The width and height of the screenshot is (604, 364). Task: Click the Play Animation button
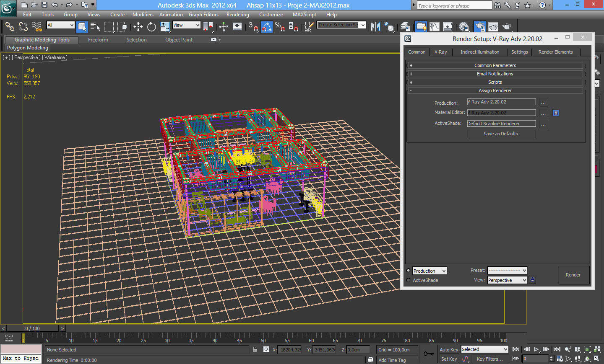536,349
